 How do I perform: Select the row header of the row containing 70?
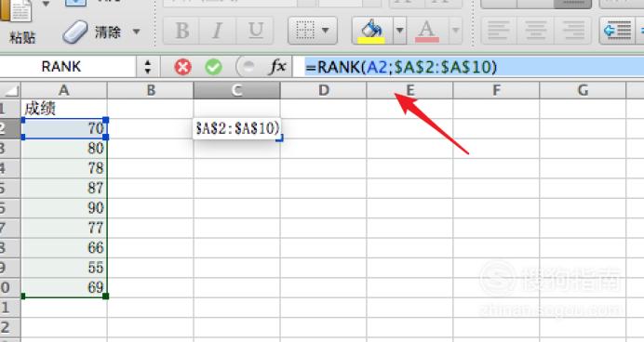click(x=10, y=128)
